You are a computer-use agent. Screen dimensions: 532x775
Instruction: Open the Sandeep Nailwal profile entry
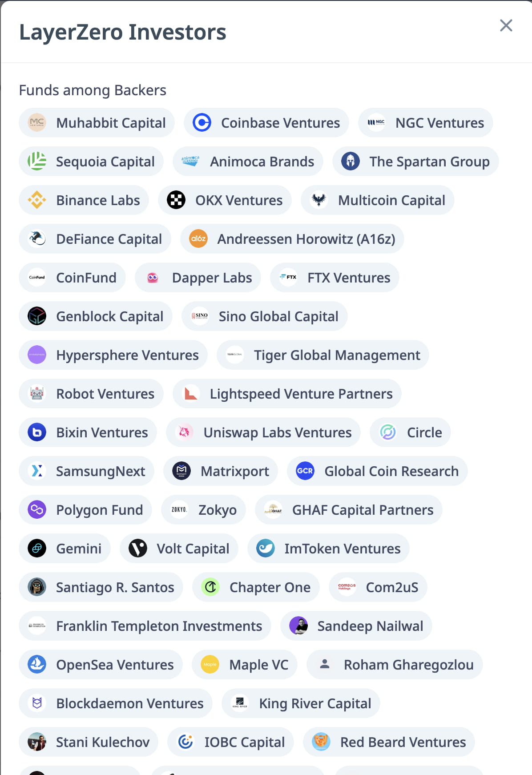click(x=355, y=626)
